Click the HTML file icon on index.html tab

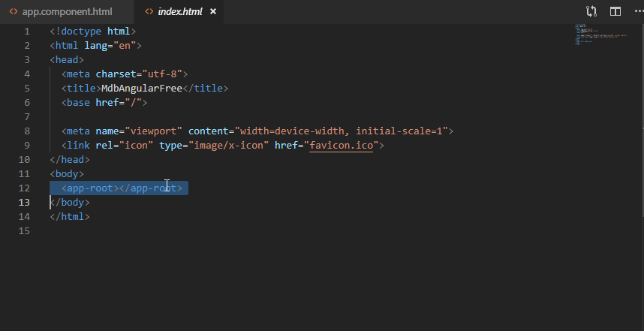149,12
